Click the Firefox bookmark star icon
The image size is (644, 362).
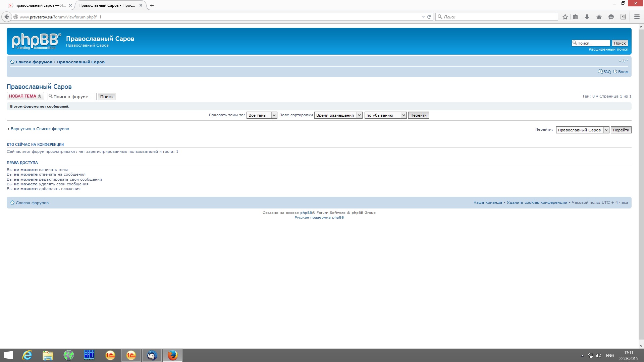click(x=565, y=17)
